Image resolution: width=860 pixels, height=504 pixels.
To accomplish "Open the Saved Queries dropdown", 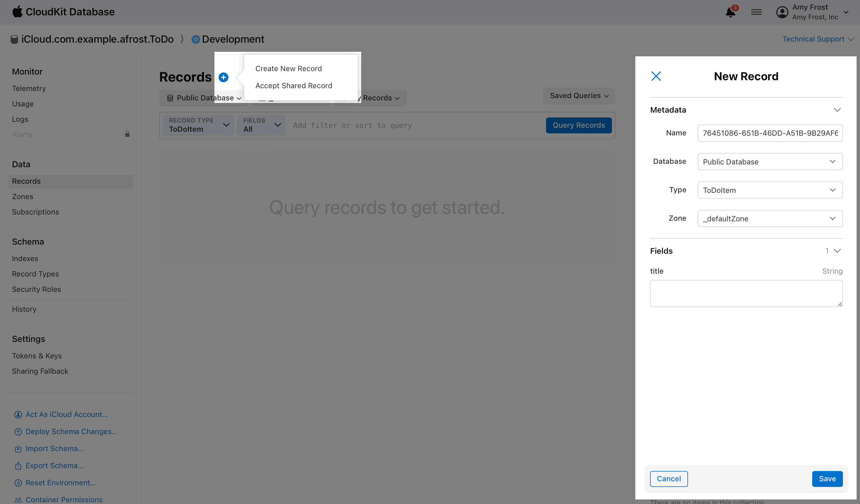I will [x=579, y=96].
